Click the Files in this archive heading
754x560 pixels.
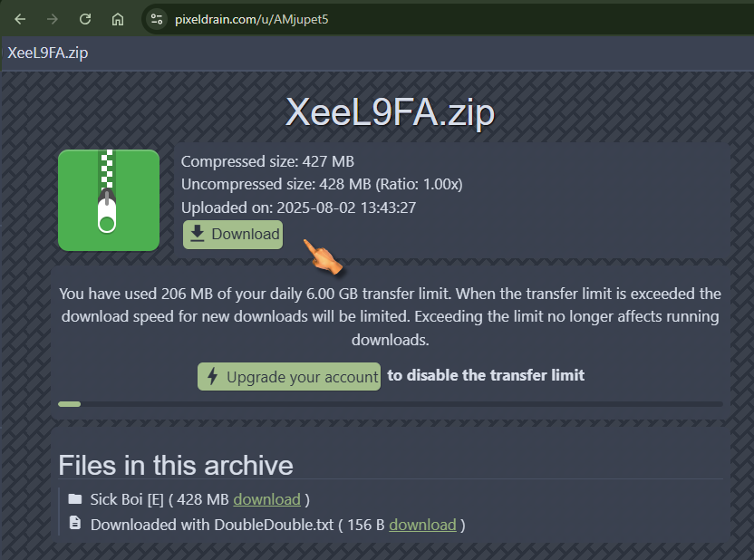[x=176, y=465]
